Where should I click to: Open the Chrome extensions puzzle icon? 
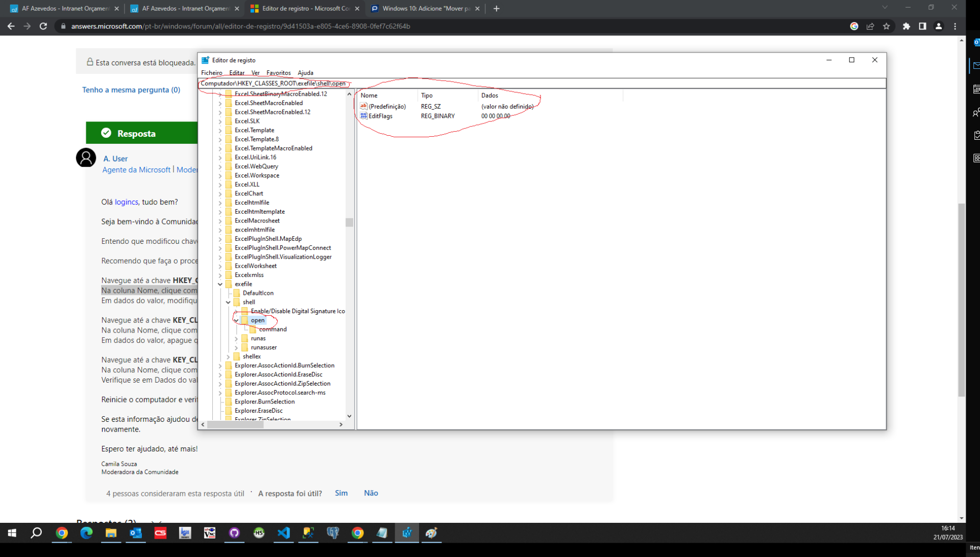pos(906,26)
